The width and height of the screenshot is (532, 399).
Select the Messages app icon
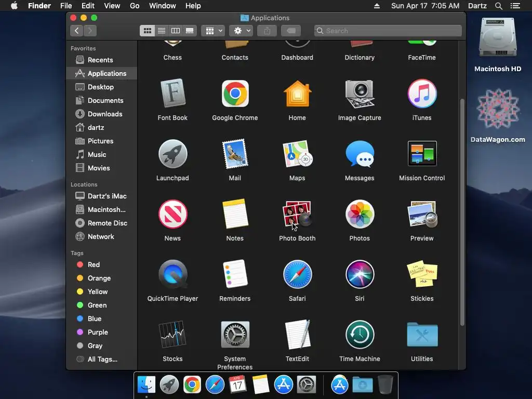[x=360, y=154]
